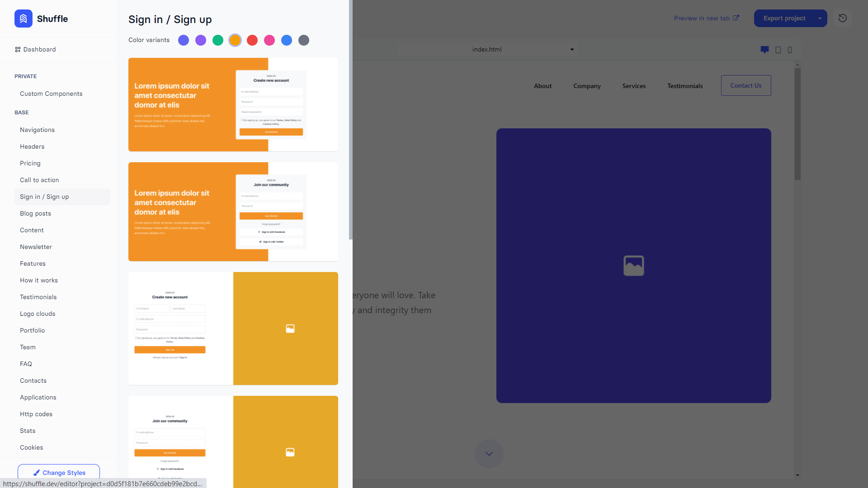Switch to the mobile preview icon

pos(790,50)
